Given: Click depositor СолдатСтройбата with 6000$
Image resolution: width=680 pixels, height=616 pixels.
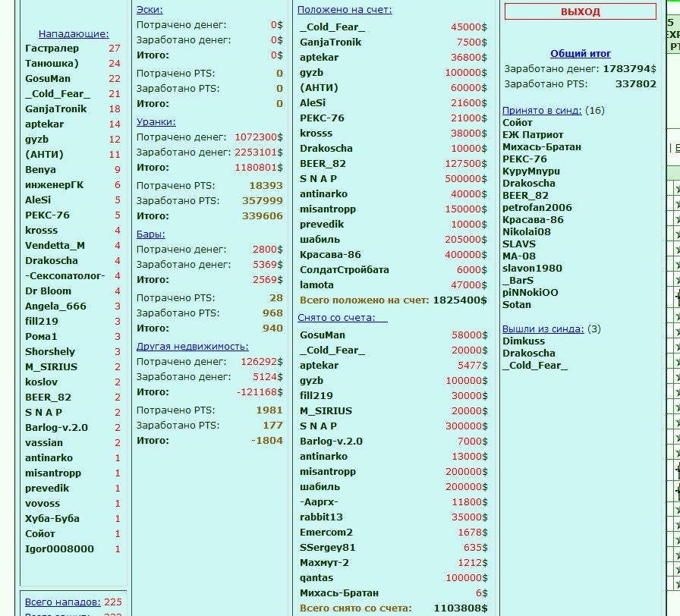Looking at the screenshot, I should (x=345, y=270).
